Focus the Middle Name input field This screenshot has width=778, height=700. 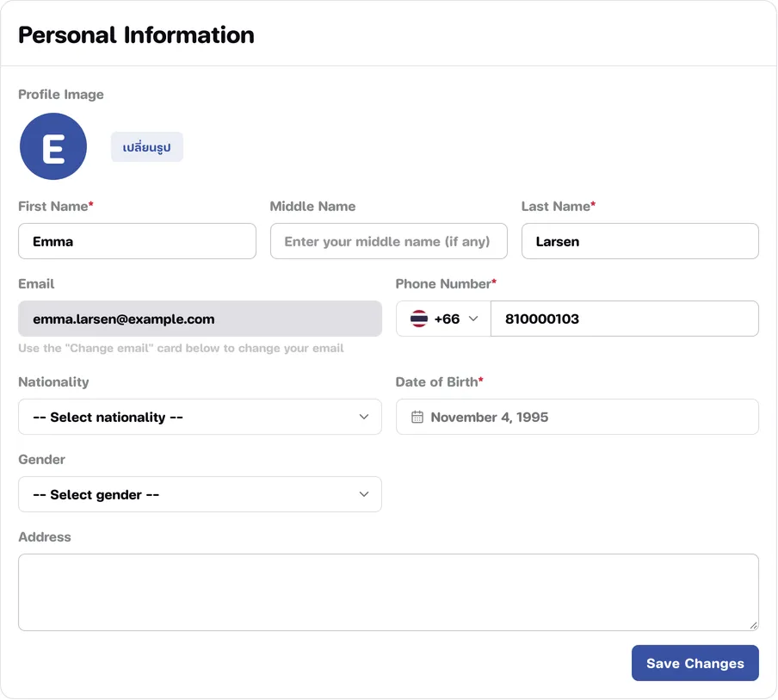click(389, 241)
